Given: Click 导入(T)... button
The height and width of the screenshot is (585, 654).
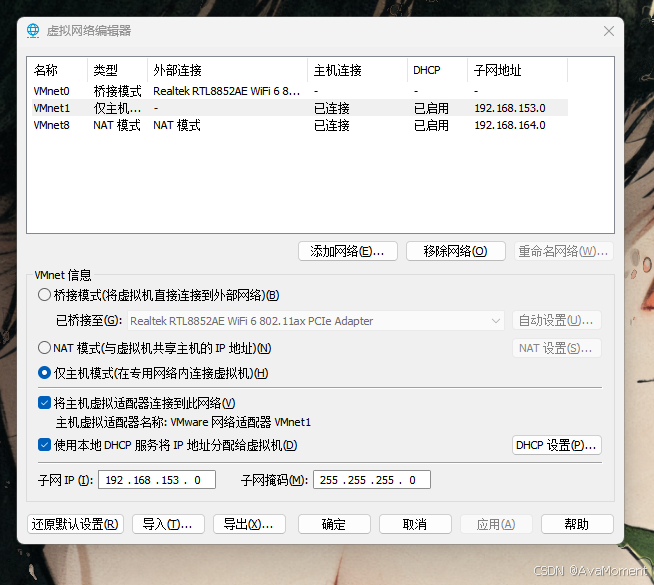Looking at the screenshot, I should [168, 524].
